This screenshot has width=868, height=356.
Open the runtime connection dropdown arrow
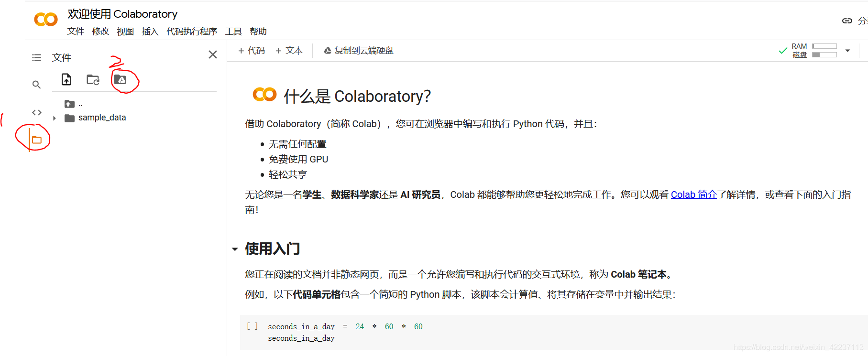coord(847,51)
